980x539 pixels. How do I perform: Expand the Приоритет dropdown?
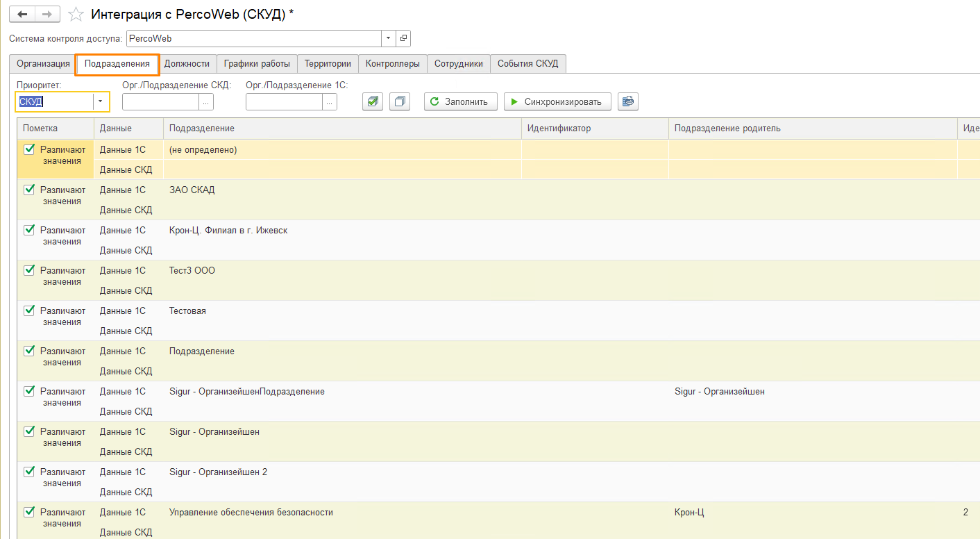pyautogui.click(x=101, y=102)
